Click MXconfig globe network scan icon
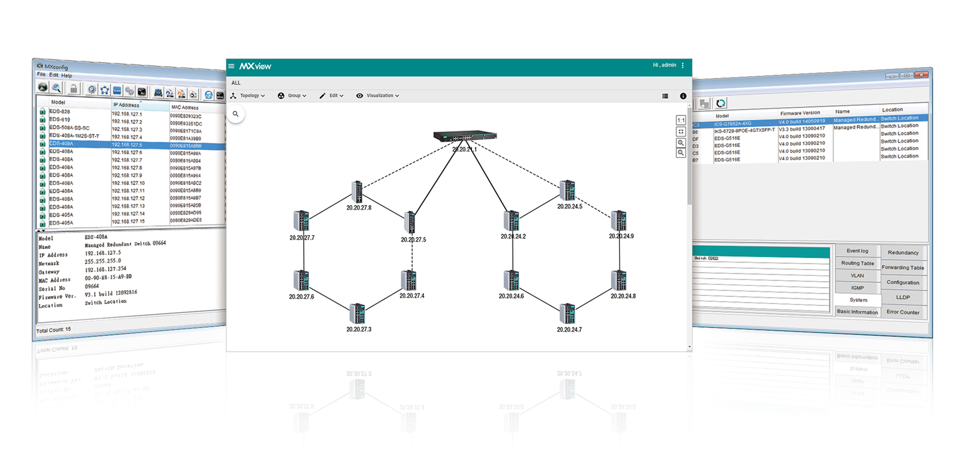Screen dimensions: 980x451 pos(43,86)
